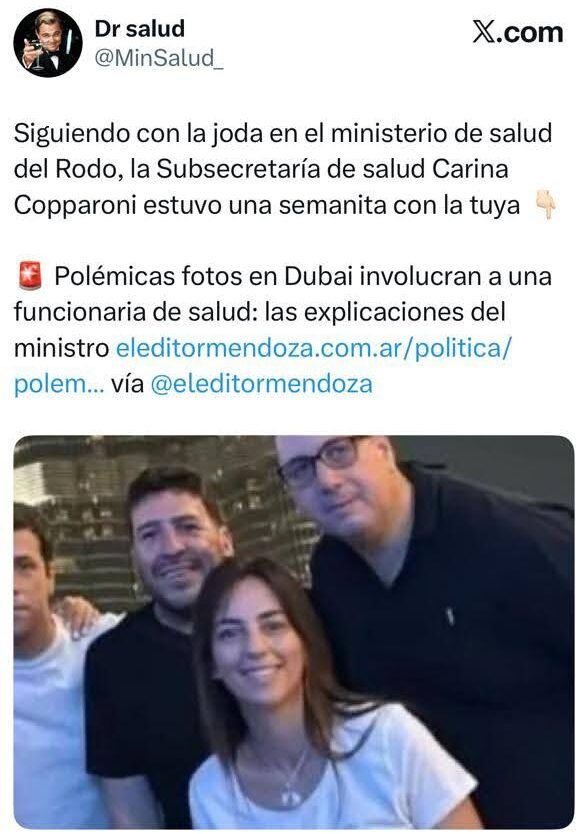Click the "Siguiendo con la joda" tweet text
The height and width of the screenshot is (834, 587).
[283, 169]
